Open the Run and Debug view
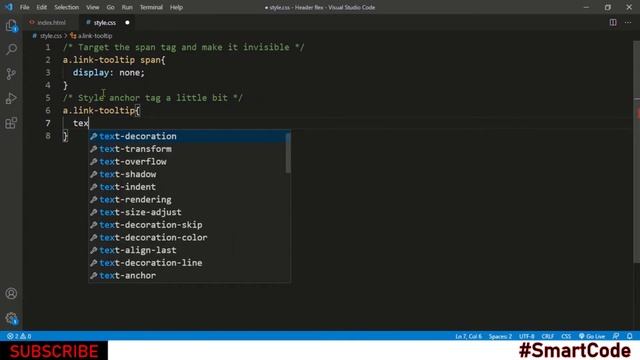This screenshot has width=640, height=360. 11,98
